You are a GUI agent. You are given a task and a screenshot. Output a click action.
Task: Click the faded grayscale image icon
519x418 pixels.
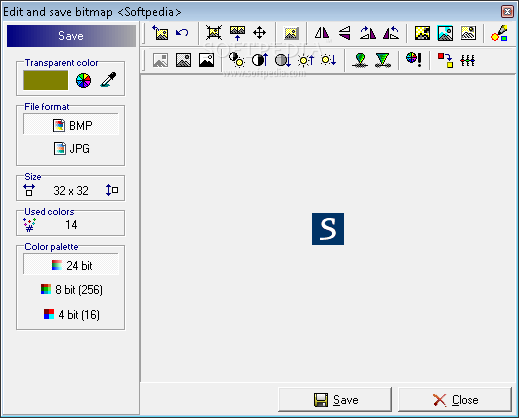(x=160, y=60)
